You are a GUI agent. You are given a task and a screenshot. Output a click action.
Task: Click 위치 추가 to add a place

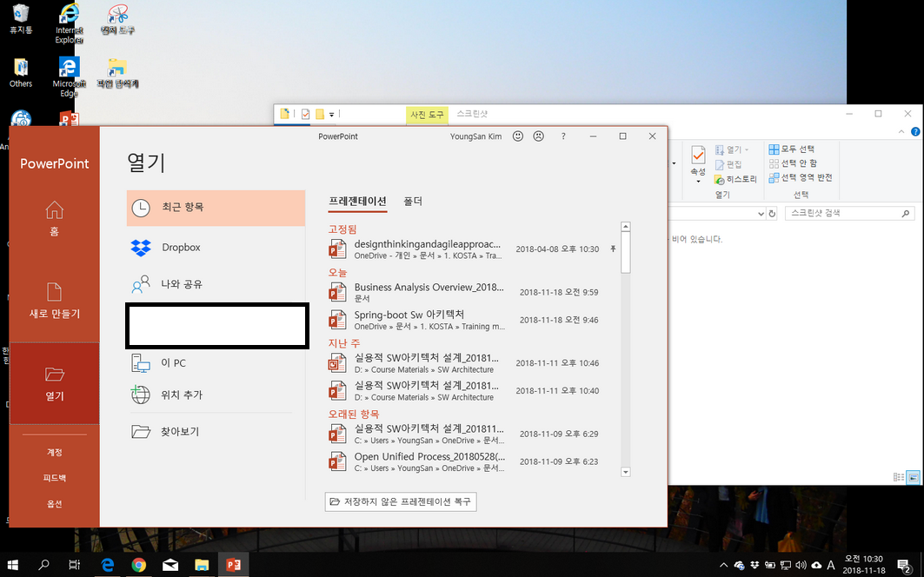[x=216, y=395]
